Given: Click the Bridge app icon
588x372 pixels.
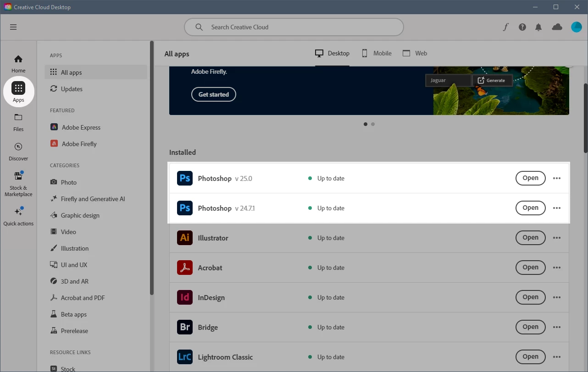Looking at the screenshot, I should (185, 327).
